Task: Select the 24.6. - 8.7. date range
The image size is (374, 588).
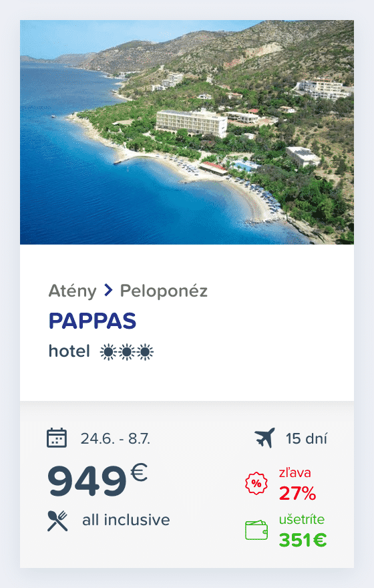Action: coord(116,438)
